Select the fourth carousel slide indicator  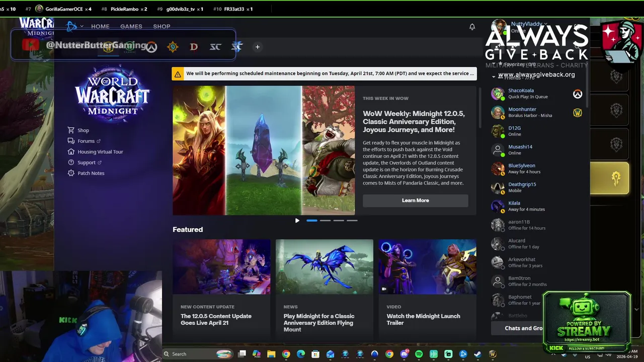[352, 221]
